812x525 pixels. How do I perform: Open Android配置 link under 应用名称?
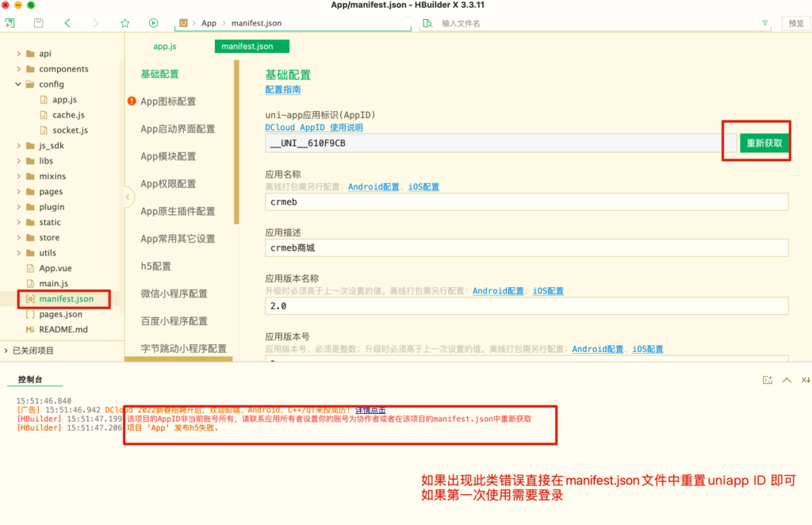[x=373, y=187]
